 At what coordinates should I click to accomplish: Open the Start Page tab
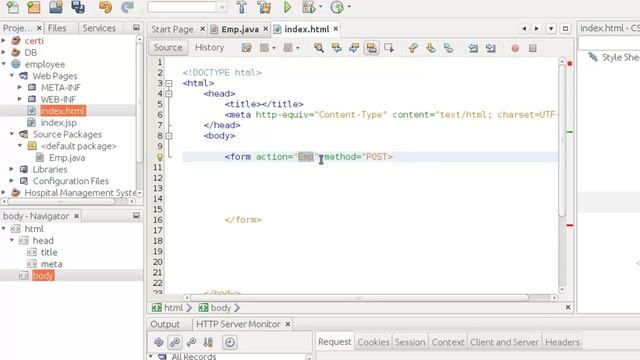(x=172, y=29)
